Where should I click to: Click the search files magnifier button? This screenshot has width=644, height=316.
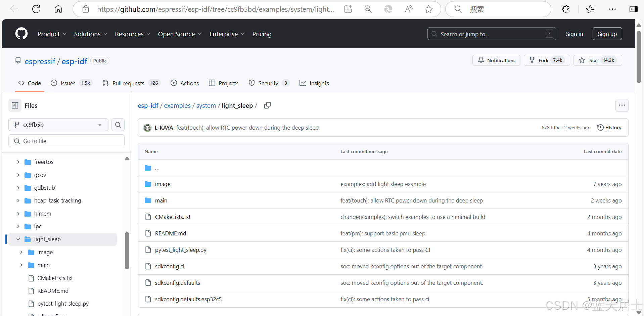click(118, 125)
